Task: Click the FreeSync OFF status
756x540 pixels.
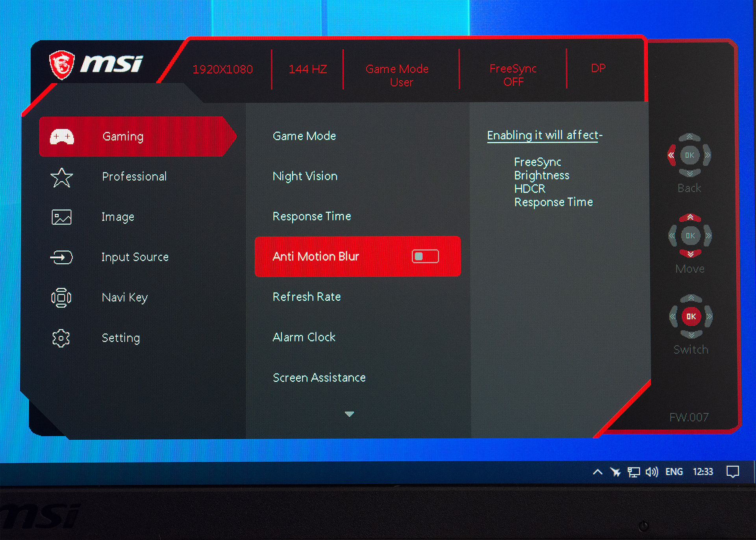Action: pos(513,75)
